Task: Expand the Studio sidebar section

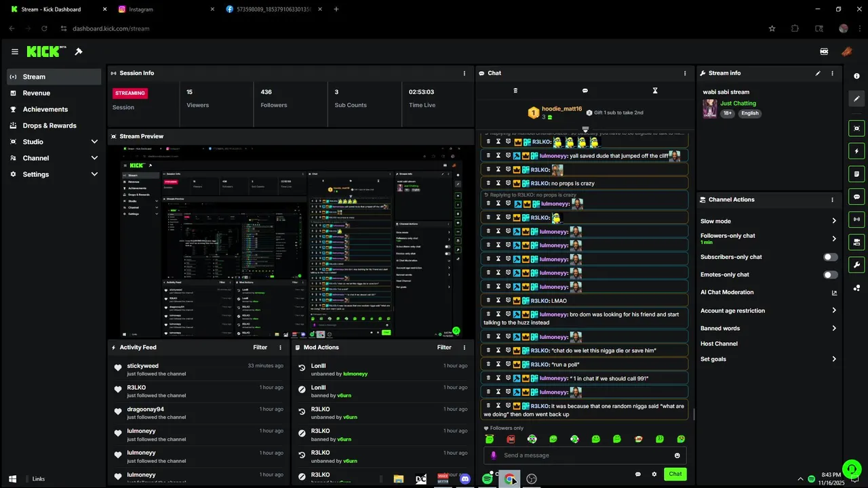Action: point(54,142)
